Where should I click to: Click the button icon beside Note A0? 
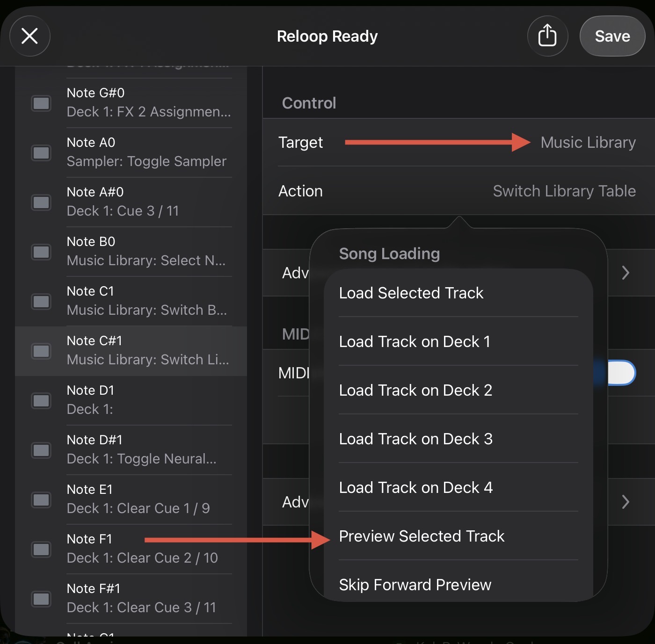[41, 152]
